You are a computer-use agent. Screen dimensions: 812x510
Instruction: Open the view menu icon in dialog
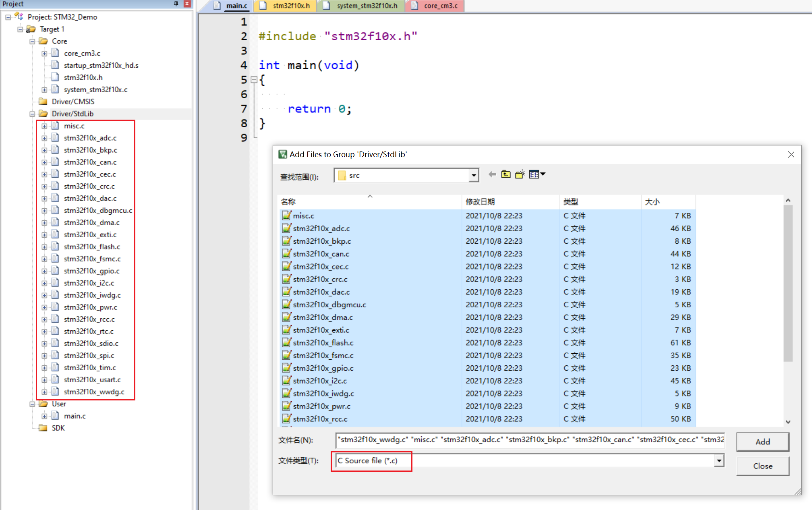[x=537, y=174]
